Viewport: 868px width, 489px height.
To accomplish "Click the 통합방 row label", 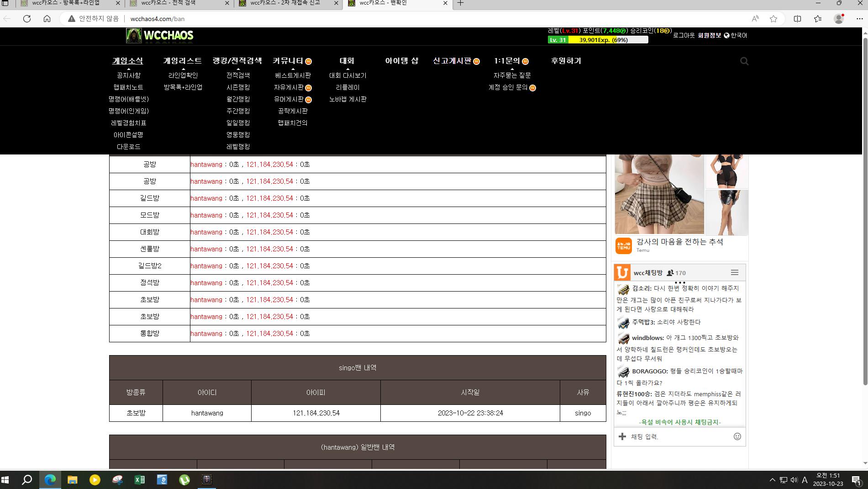I will 150,334.
